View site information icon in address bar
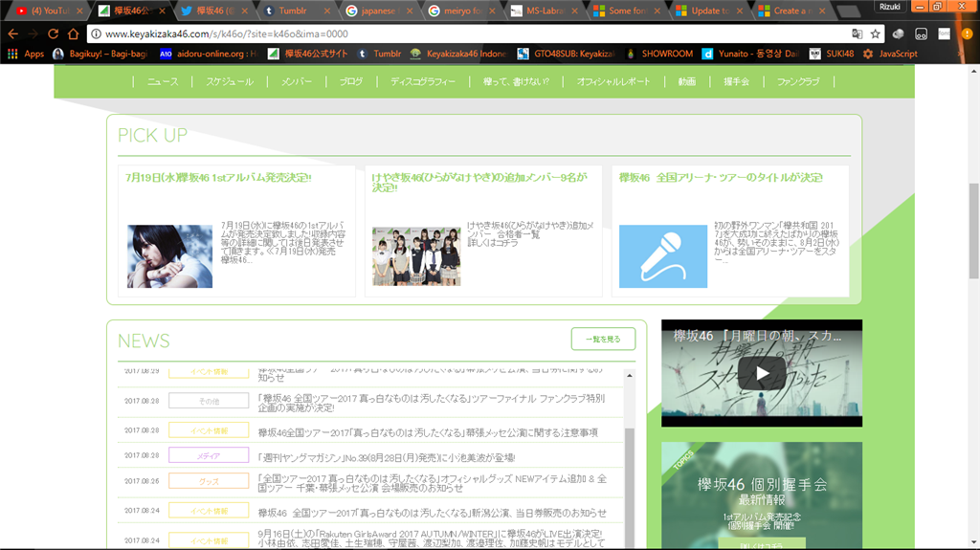 (96, 33)
